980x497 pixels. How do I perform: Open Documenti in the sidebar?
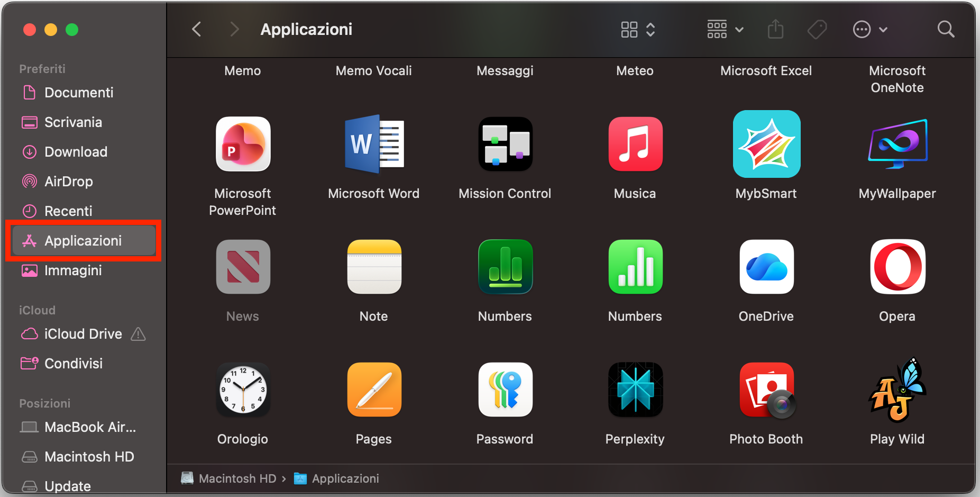(x=85, y=93)
